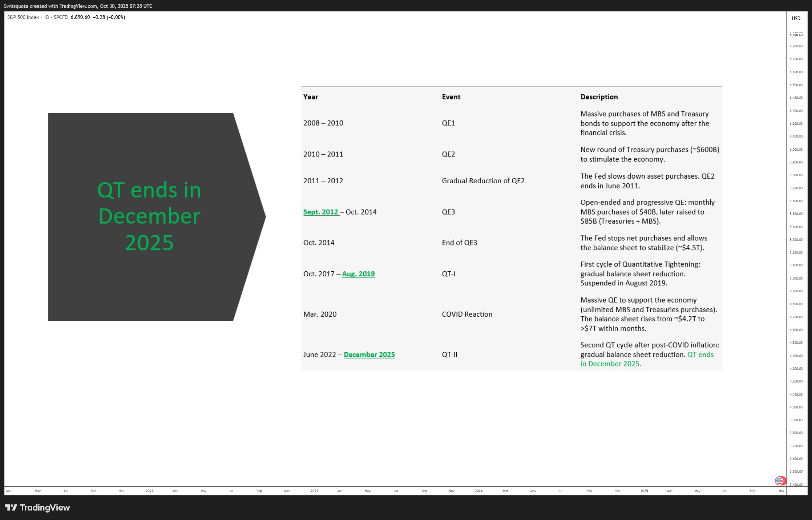Click the TradingView logo at the bottom left
The width and height of the screenshot is (812, 520).
(x=37, y=508)
